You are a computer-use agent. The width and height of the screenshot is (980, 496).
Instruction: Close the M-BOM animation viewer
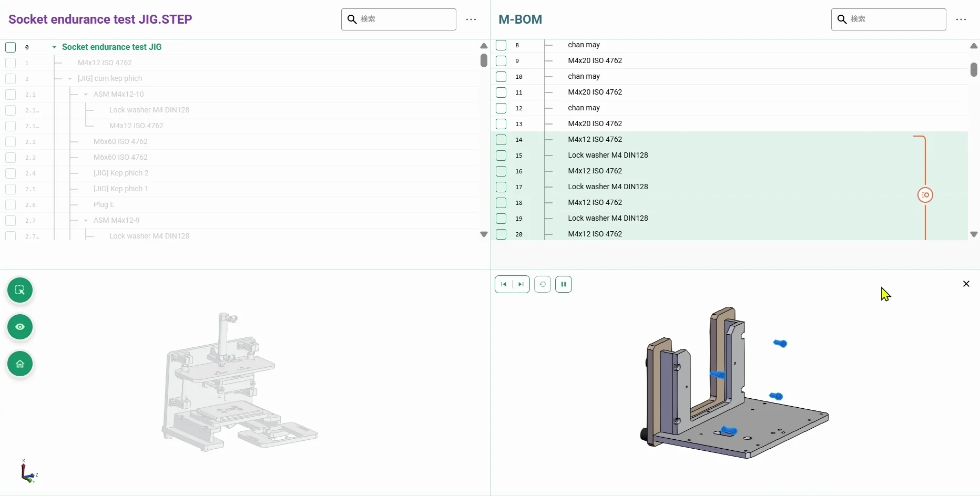(966, 284)
